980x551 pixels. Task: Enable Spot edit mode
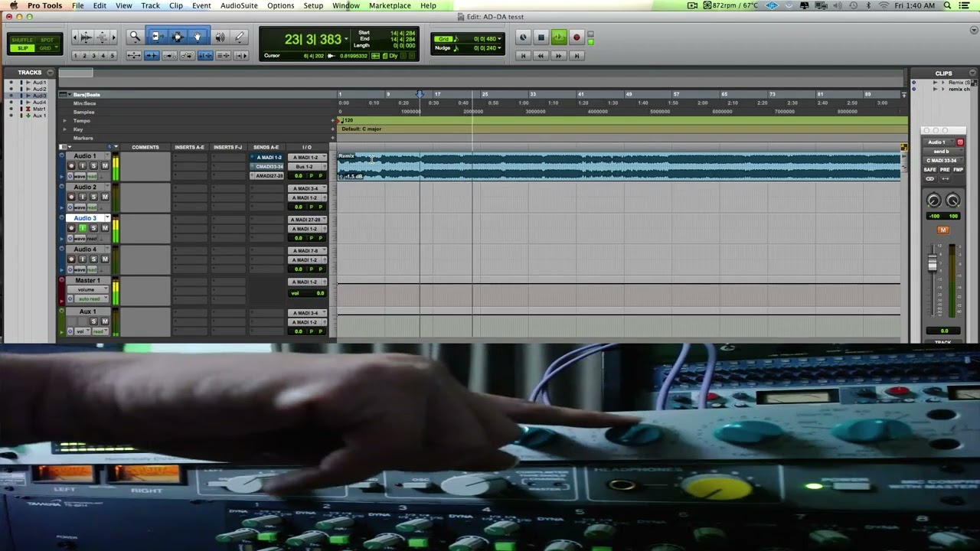click(x=47, y=40)
